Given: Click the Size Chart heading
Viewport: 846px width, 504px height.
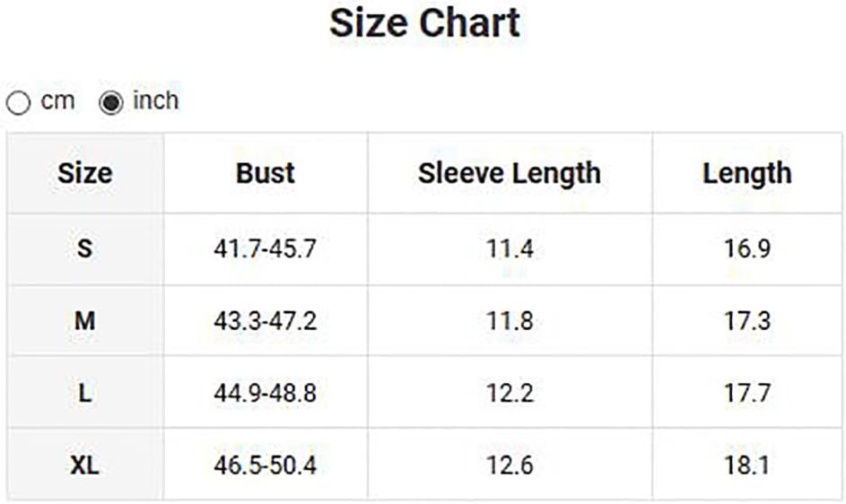Looking at the screenshot, I should pos(424,23).
